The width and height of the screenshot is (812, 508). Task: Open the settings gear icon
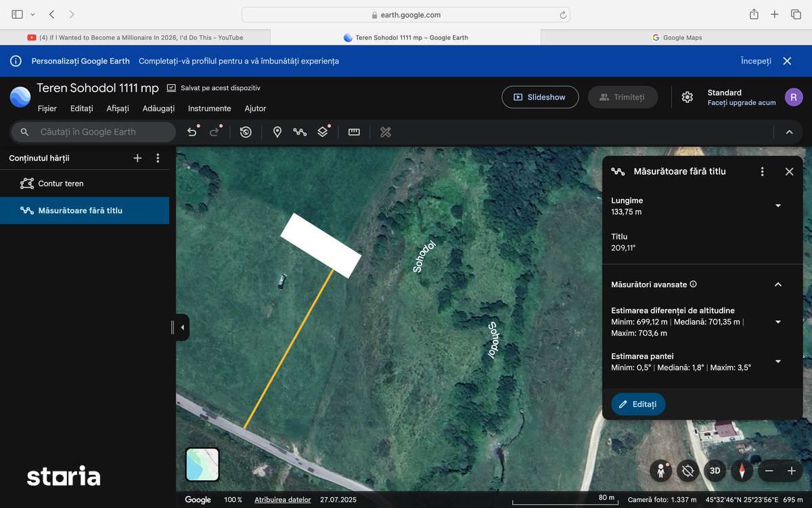pyautogui.click(x=687, y=97)
